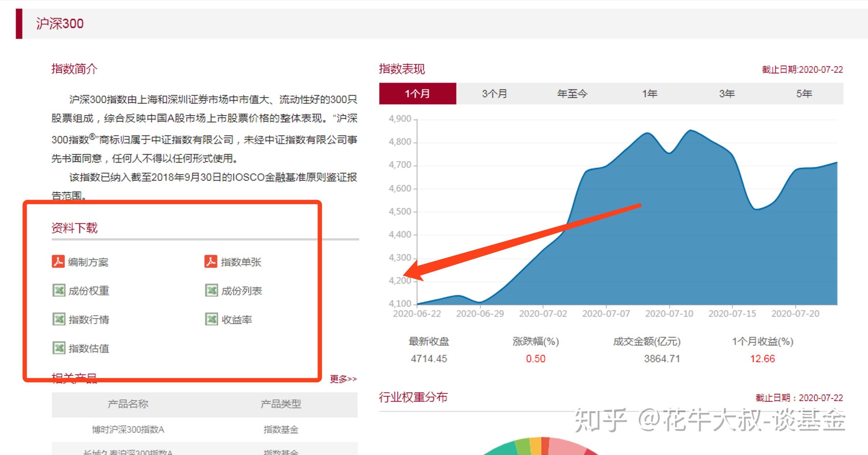Switch to the 3个月 performance tab

coord(495,94)
